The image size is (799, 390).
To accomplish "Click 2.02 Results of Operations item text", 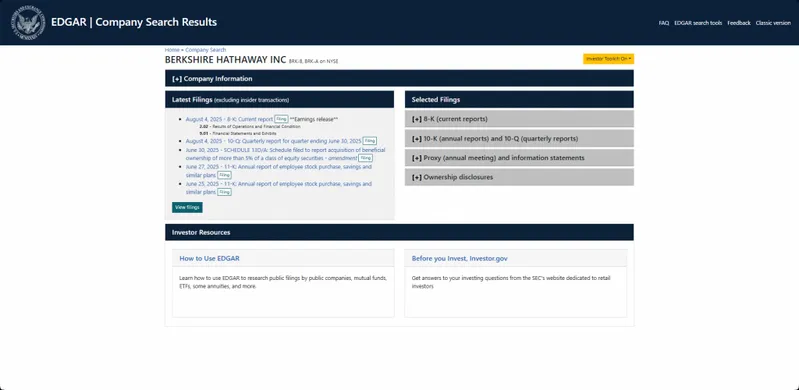I will 250,126.
